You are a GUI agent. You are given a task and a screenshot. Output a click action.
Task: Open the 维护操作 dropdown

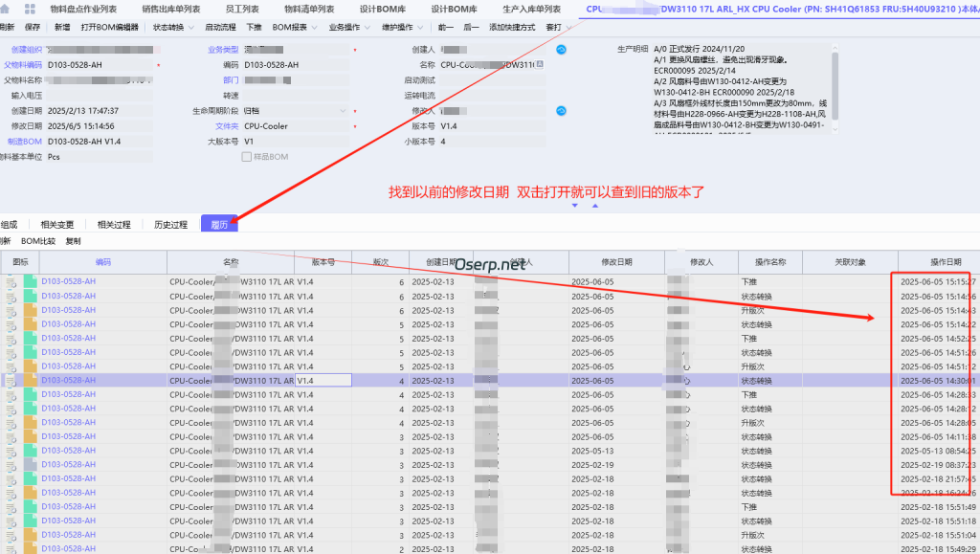click(402, 27)
